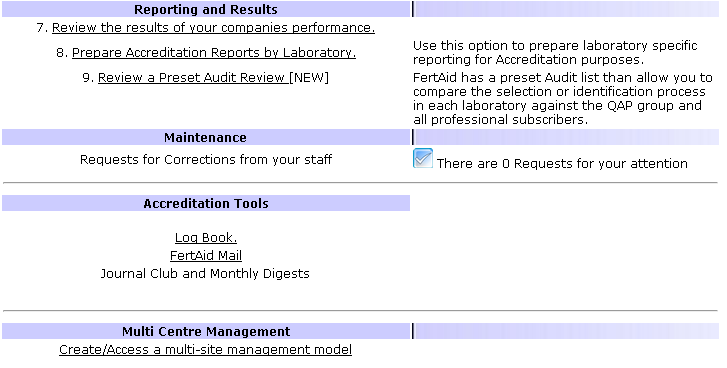Click the Accreditation reporting description text
Screen dimensions: 727x368
point(555,53)
